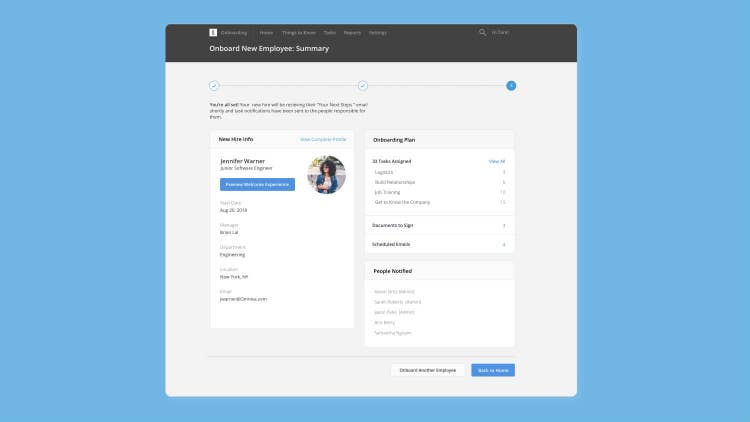Select the Job Training task row
Viewport: 750px width, 422px height.
[x=439, y=192]
